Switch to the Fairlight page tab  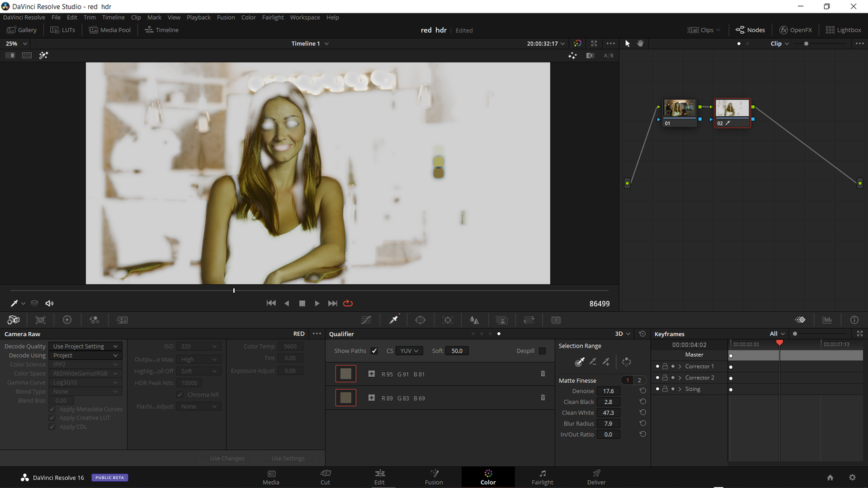pos(542,477)
